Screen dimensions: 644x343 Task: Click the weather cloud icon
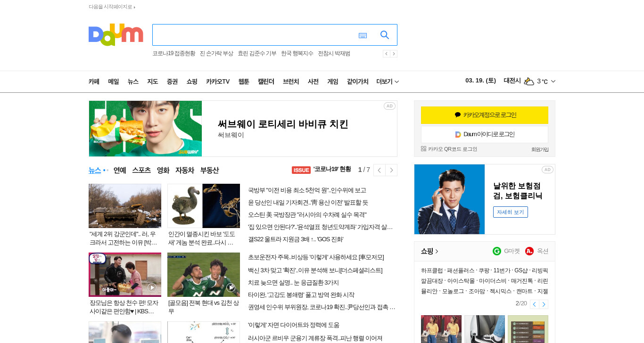tap(529, 81)
